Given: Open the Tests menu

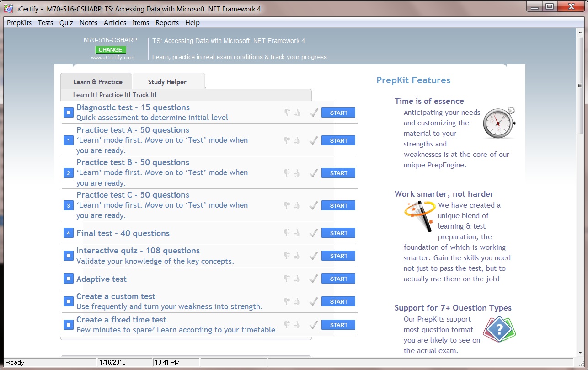Looking at the screenshot, I should tap(45, 22).
